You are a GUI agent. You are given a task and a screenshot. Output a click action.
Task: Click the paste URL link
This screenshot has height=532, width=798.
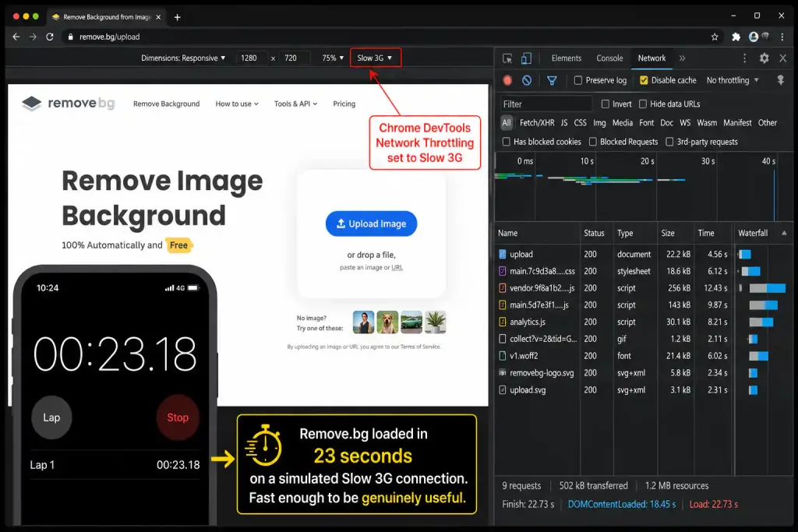click(x=397, y=267)
